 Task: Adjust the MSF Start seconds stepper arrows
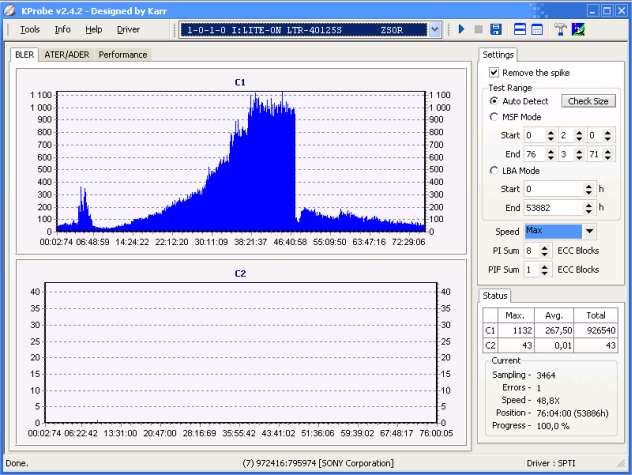pyautogui.click(x=579, y=135)
